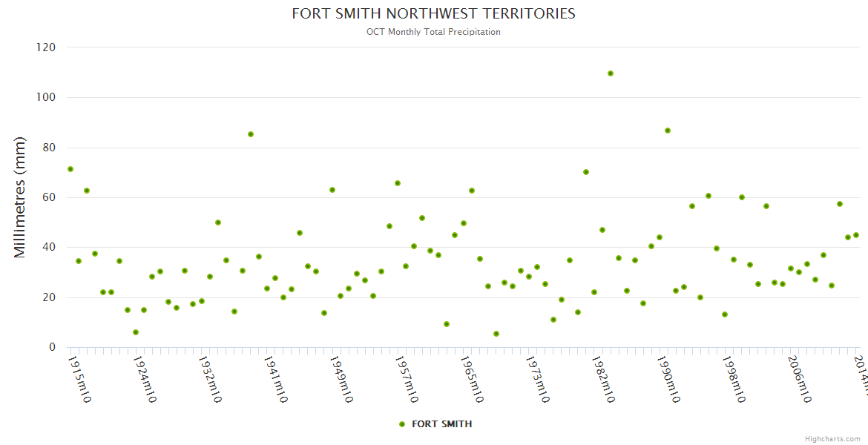Click the OCT Monthly Total Precipitation subtitle
Screen dimensions: 868x445
point(433,32)
